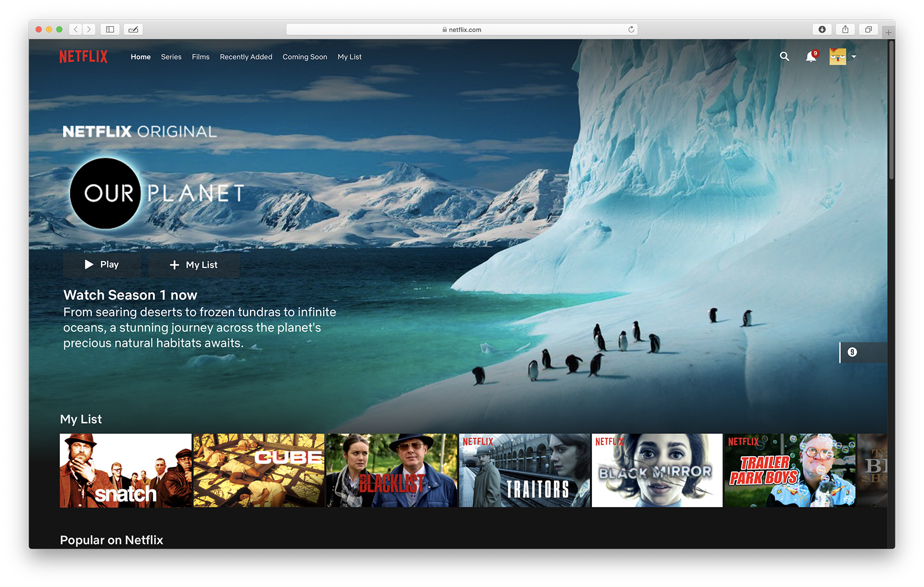Open My List in the navigation
924x587 pixels.
pyautogui.click(x=350, y=57)
